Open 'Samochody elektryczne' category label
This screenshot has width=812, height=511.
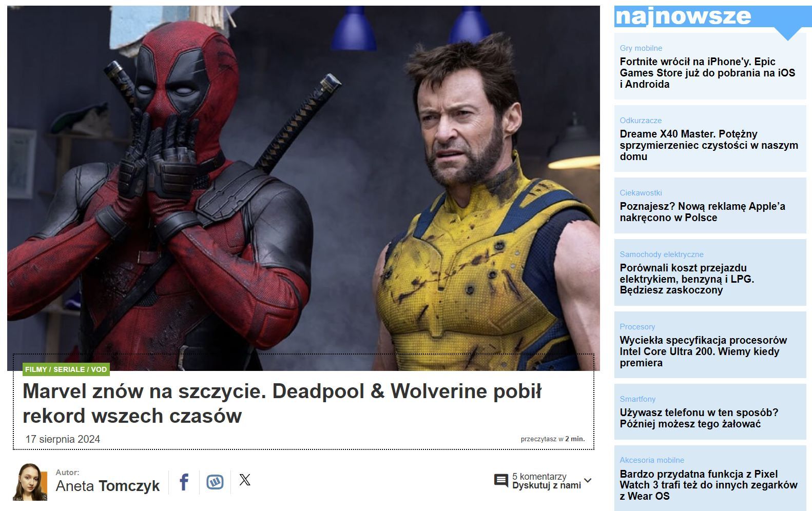point(661,254)
